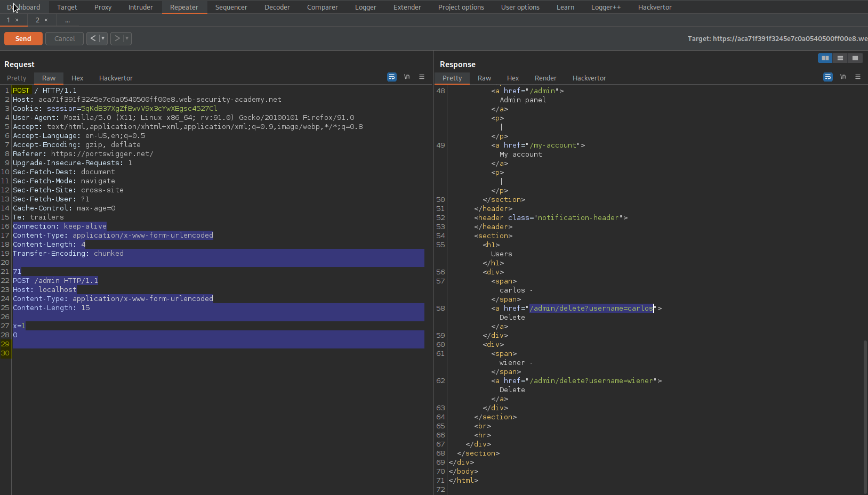
Task: Switch Response view to Render
Action: point(546,78)
